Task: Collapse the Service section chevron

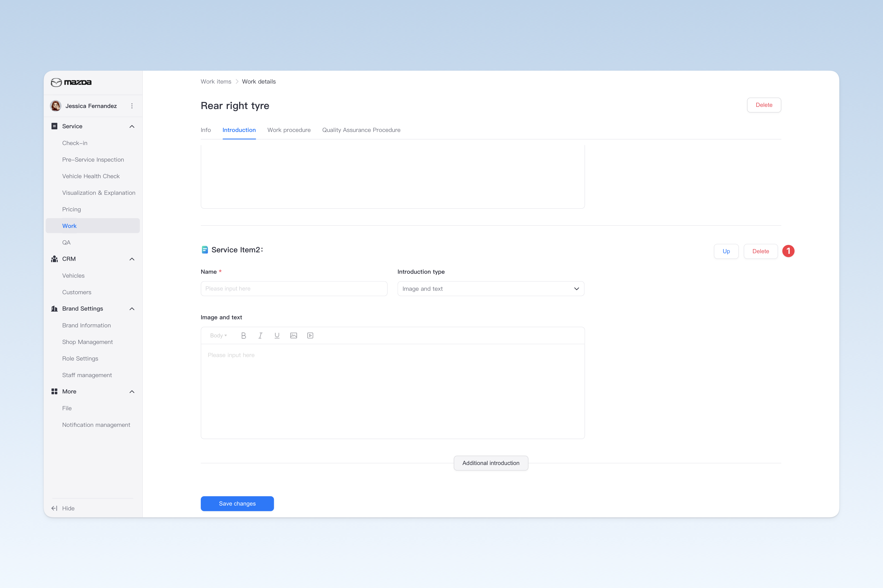Action: point(132,126)
